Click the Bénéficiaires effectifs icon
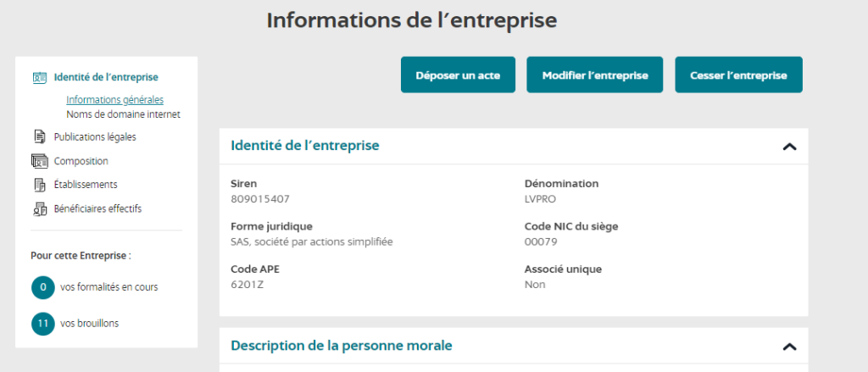 click(39, 208)
